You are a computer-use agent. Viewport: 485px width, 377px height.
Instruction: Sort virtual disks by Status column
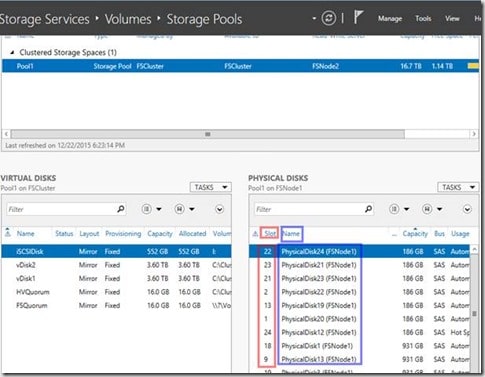point(64,234)
